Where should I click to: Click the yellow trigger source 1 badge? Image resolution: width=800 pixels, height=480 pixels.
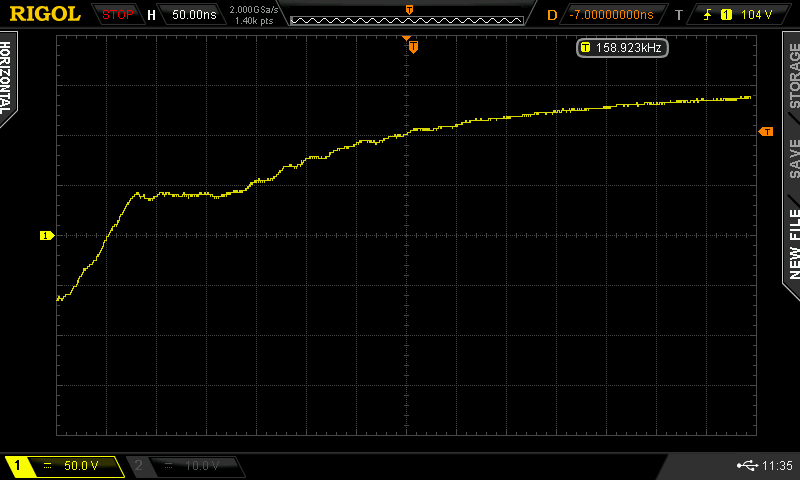726,15
